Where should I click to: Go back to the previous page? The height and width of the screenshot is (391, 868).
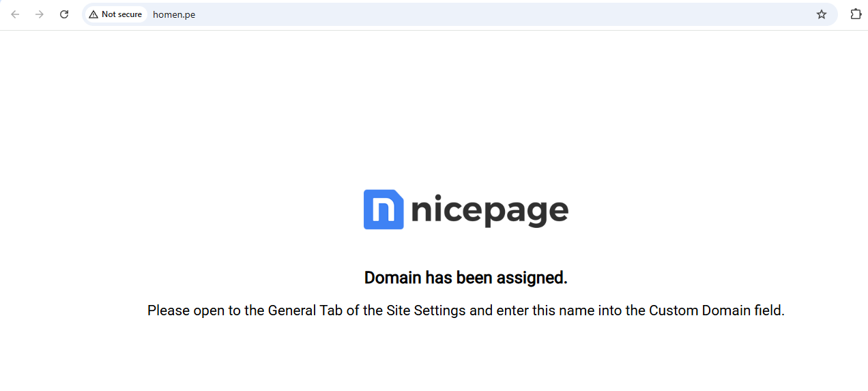pos(15,14)
